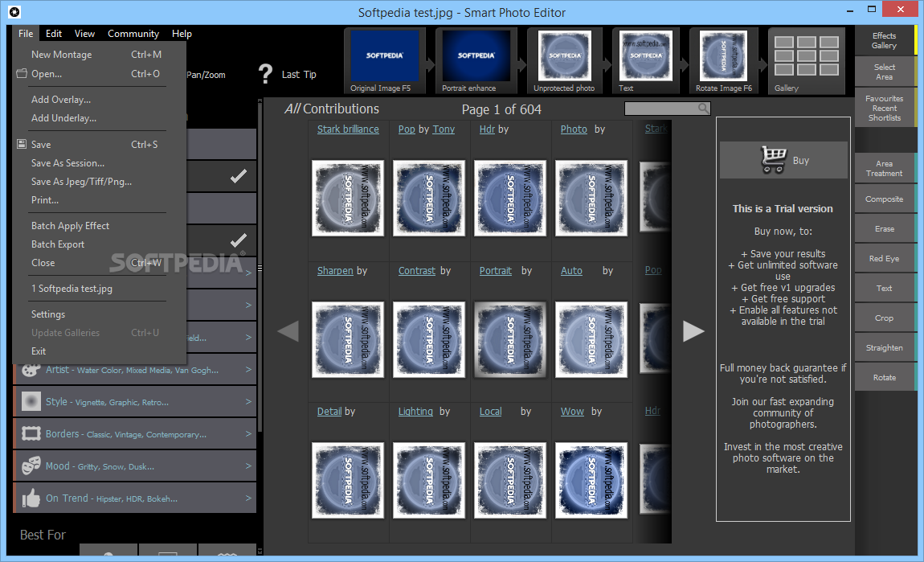Click the Composite tool button
This screenshot has height=562, width=924.
tap(885, 199)
